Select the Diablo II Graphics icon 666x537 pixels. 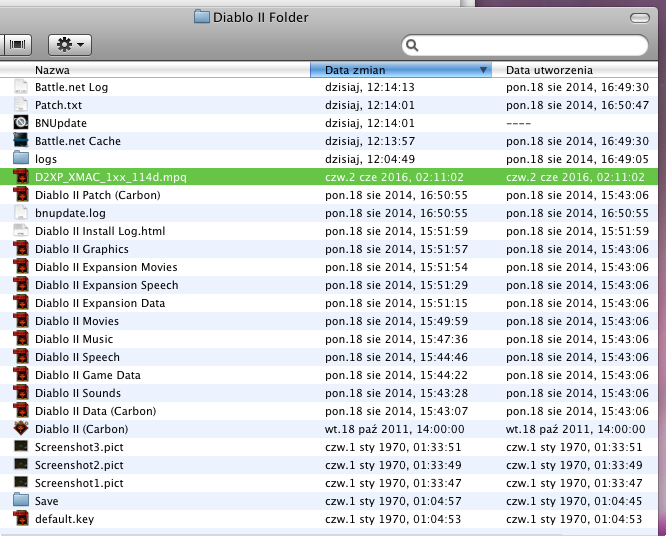click(21, 249)
